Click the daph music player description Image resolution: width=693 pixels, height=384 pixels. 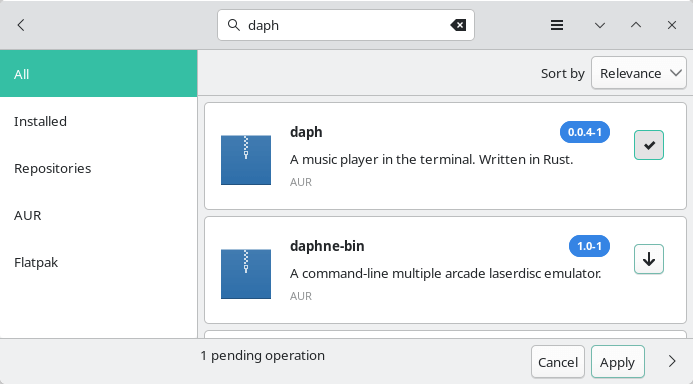[431, 160]
